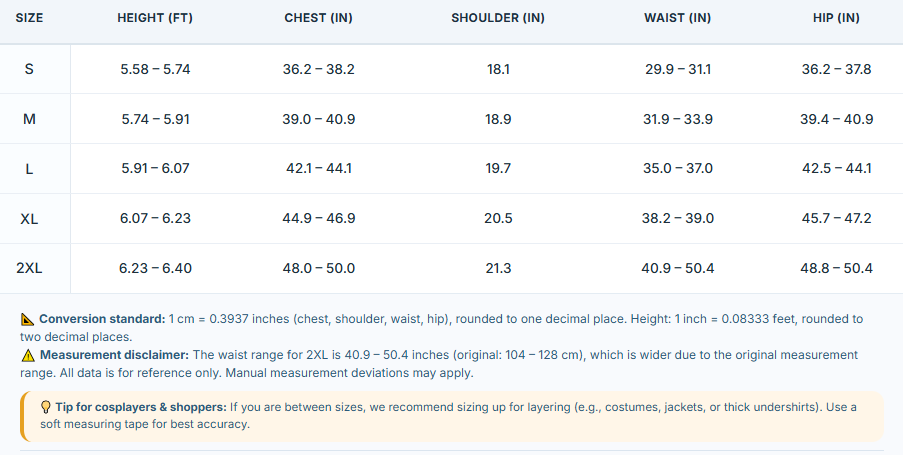Select the HEIGHT (FT) column header
Viewport: 903px width, 455px height.
pyautogui.click(x=155, y=18)
